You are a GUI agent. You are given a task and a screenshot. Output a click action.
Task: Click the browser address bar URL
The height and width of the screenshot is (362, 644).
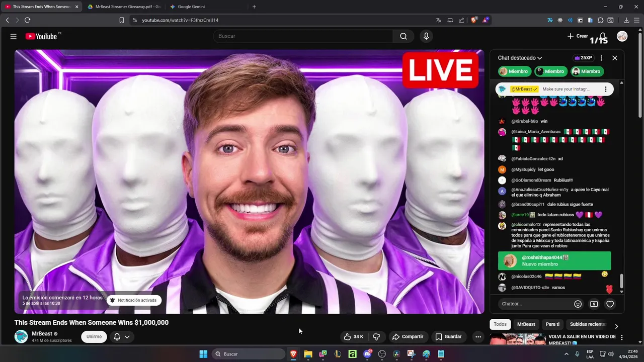pos(180,20)
